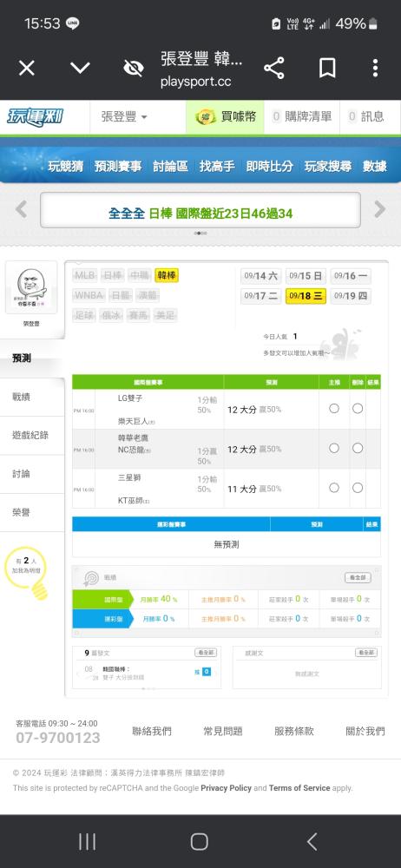Tap 買噱幣 to buy coins
This screenshot has width=401, height=868.
(x=239, y=117)
